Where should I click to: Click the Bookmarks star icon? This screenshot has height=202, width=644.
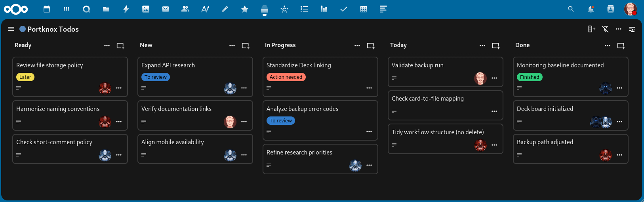click(x=245, y=9)
